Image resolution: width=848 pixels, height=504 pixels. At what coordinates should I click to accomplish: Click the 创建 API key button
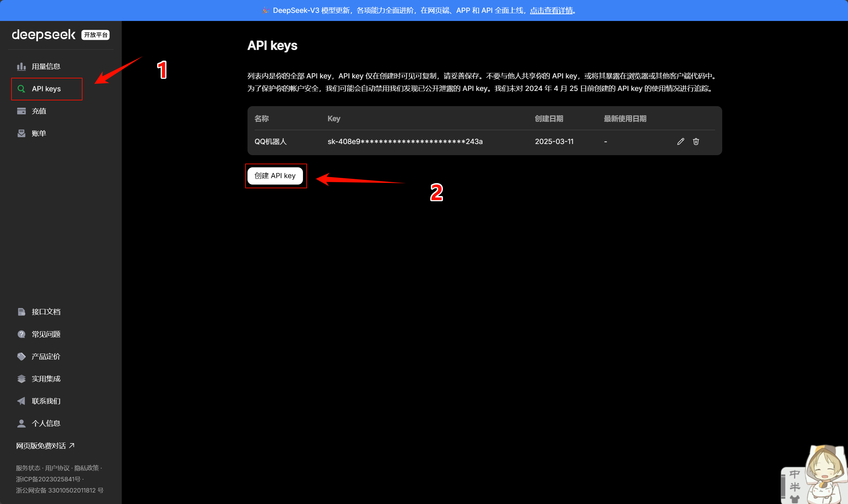275,176
